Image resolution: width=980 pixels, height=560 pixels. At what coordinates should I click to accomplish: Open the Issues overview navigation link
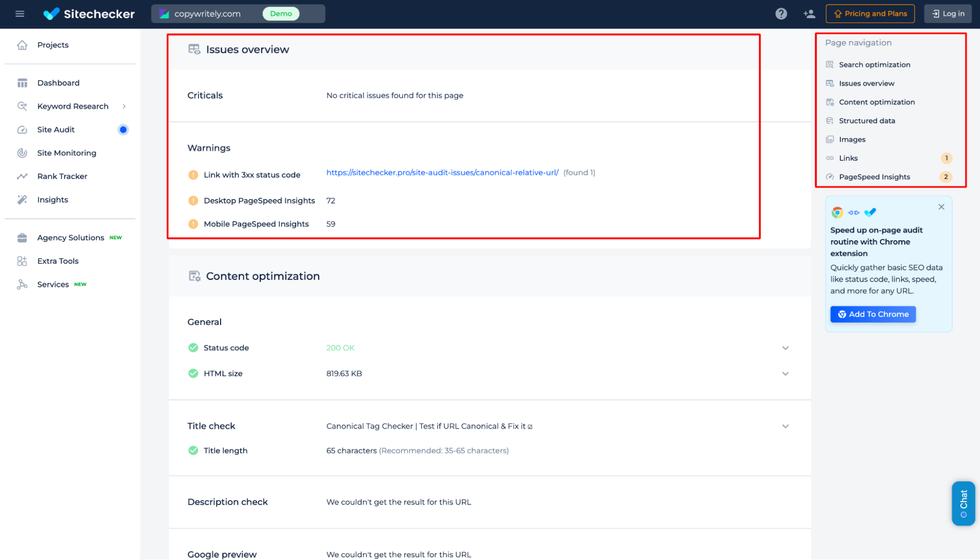point(867,83)
